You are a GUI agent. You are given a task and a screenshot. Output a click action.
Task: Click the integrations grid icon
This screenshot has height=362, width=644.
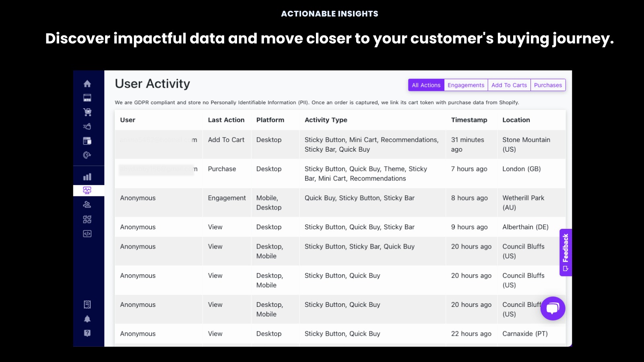pyautogui.click(x=87, y=219)
